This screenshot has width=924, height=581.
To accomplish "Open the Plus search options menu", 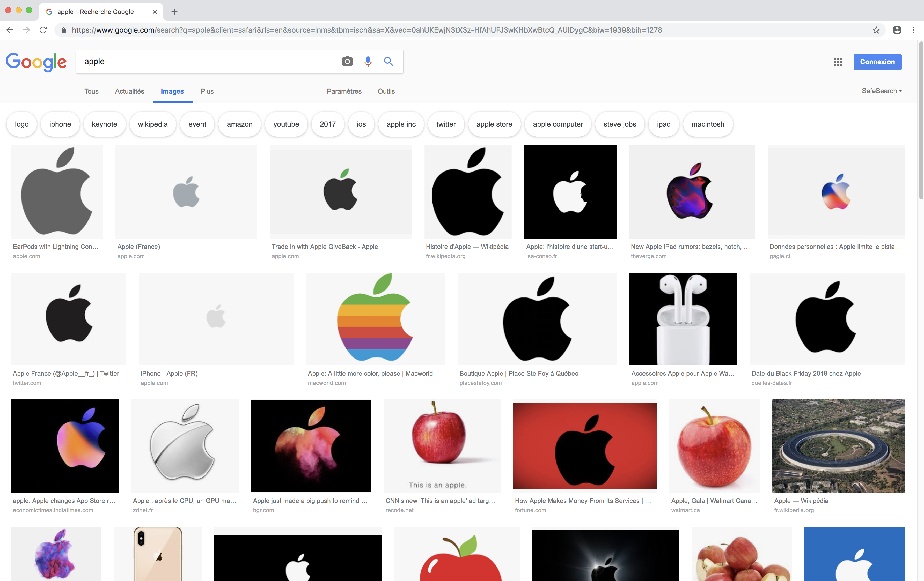I will coord(207,91).
